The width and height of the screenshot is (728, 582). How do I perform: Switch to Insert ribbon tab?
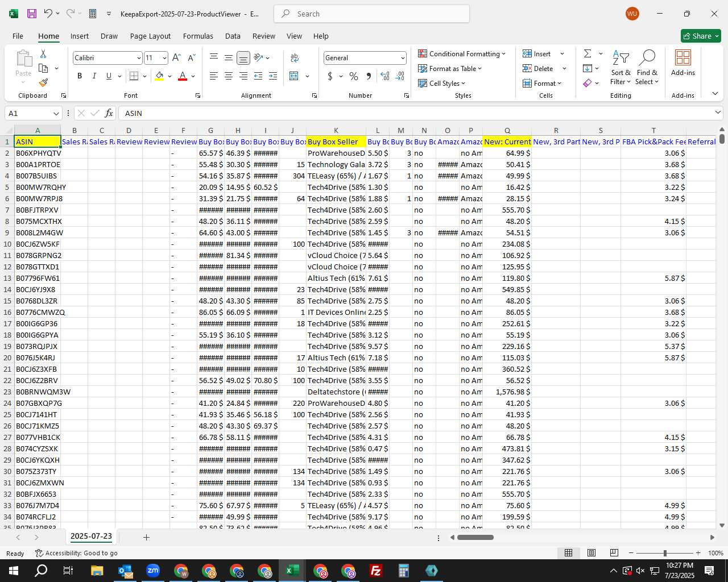click(x=80, y=36)
